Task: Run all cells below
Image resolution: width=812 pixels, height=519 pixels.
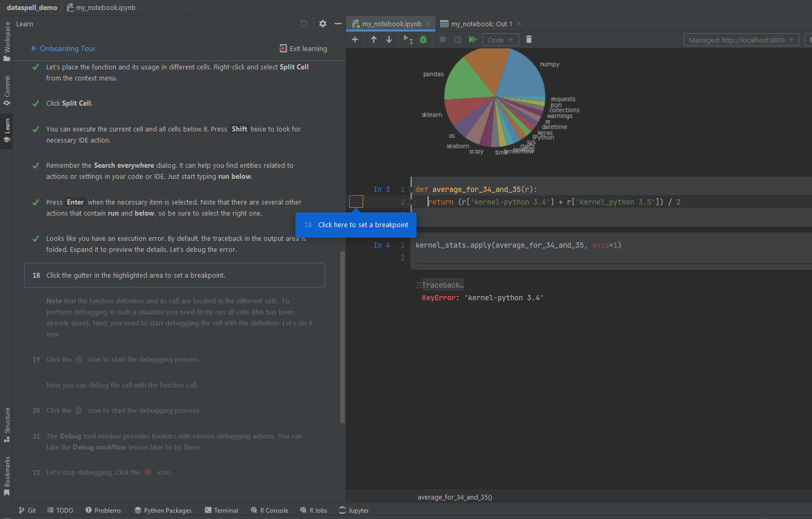Action: 472,39
